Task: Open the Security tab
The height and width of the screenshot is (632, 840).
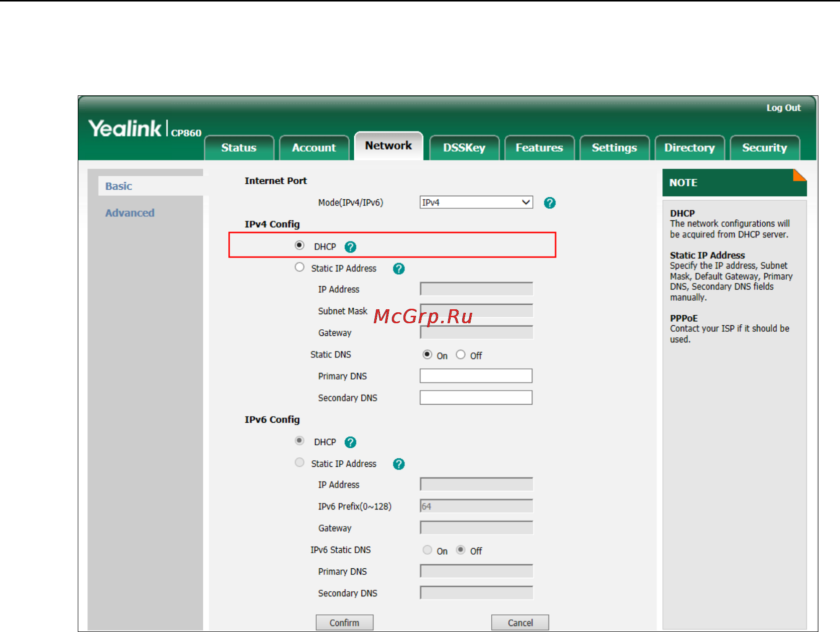Action: click(x=765, y=148)
